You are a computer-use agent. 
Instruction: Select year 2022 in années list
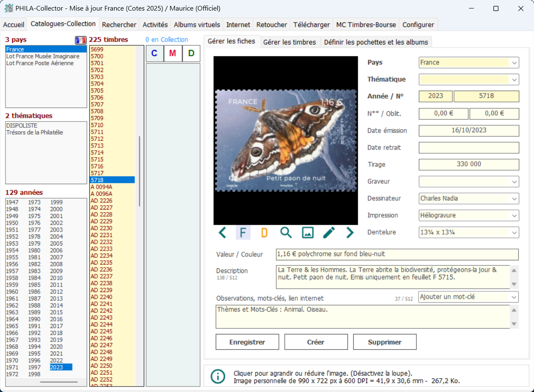tap(56, 360)
